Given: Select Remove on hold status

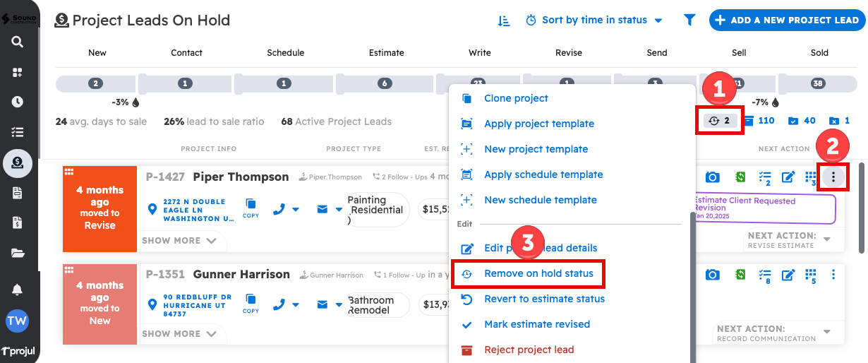Looking at the screenshot, I should (x=538, y=273).
